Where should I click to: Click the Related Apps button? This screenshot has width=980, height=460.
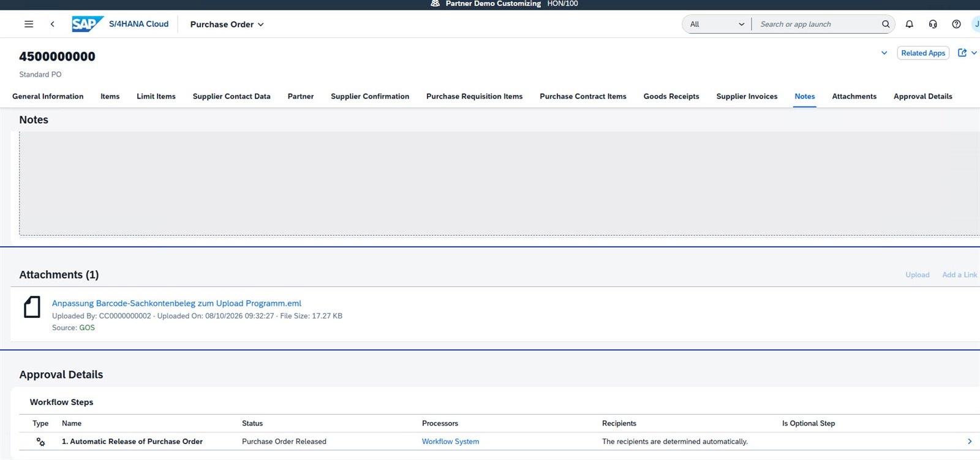(923, 53)
